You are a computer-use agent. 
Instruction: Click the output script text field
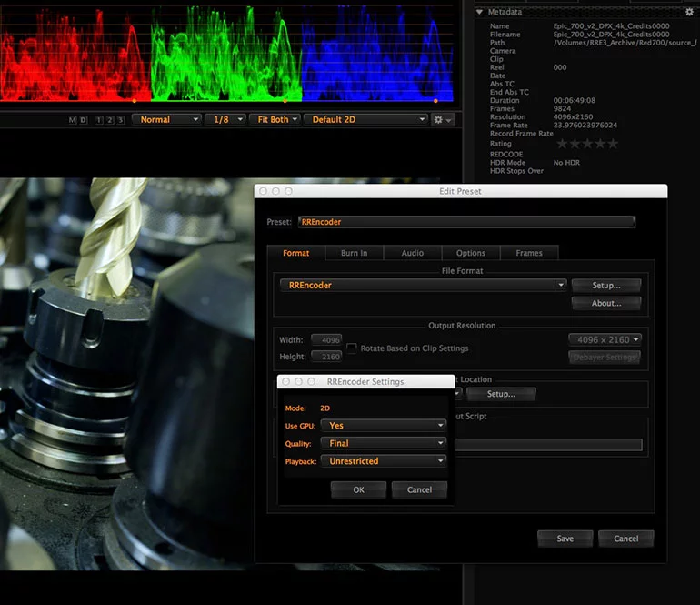(548, 444)
